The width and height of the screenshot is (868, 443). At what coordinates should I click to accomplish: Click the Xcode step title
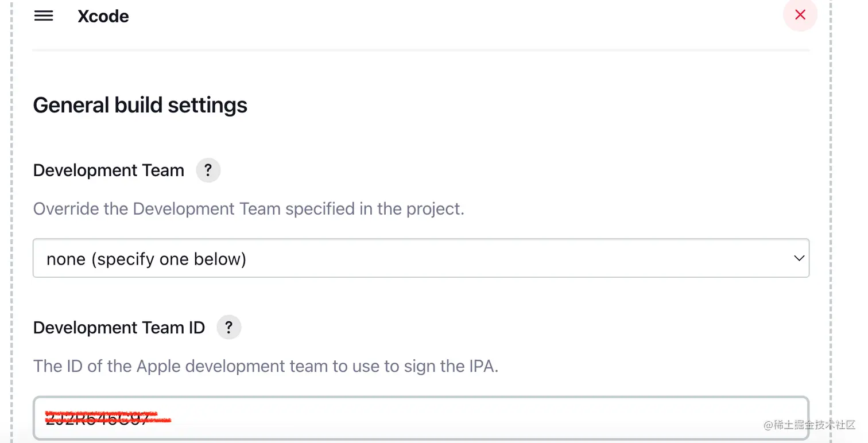pos(103,16)
